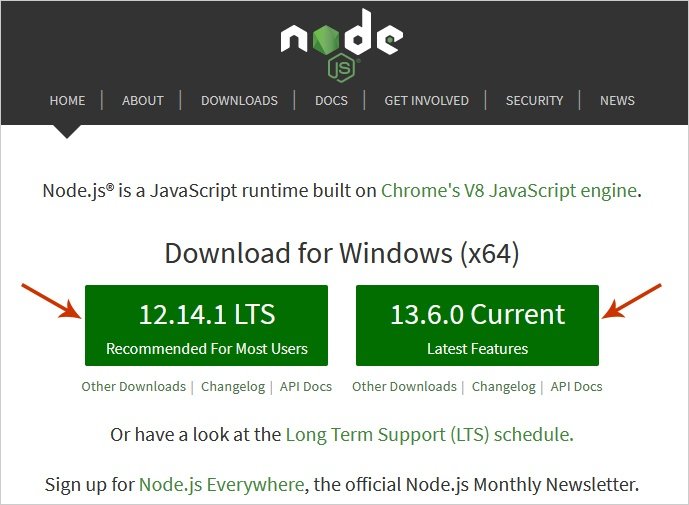This screenshot has height=505, width=689.
Task: Open API Docs under 12.14.1 LTS
Action: (x=306, y=386)
